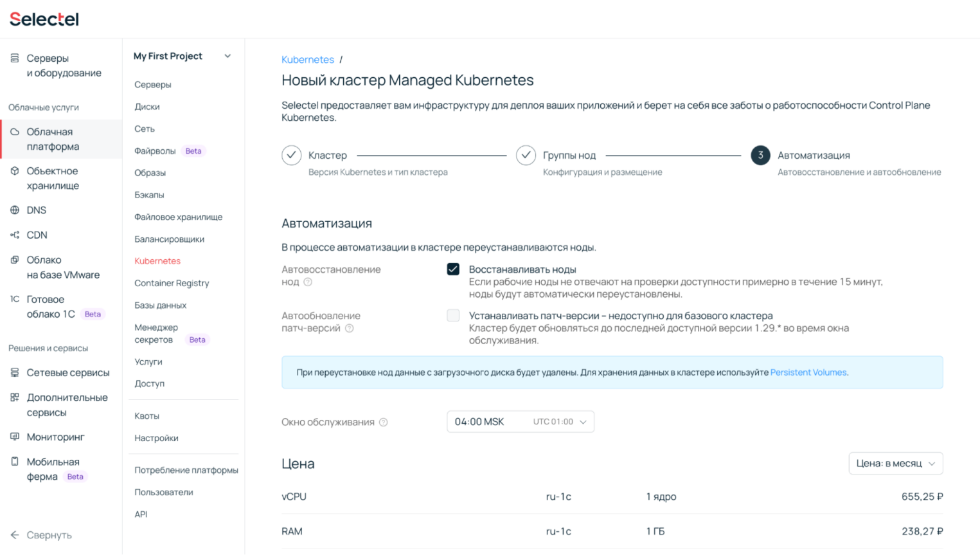The width and height of the screenshot is (980, 555).
Task: Click the additional services icon
Action: (15, 397)
